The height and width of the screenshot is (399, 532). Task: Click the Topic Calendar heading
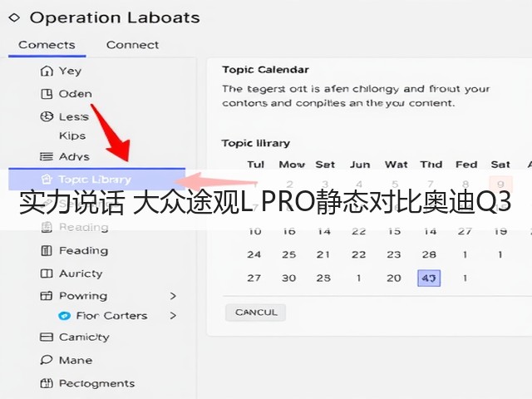click(266, 70)
